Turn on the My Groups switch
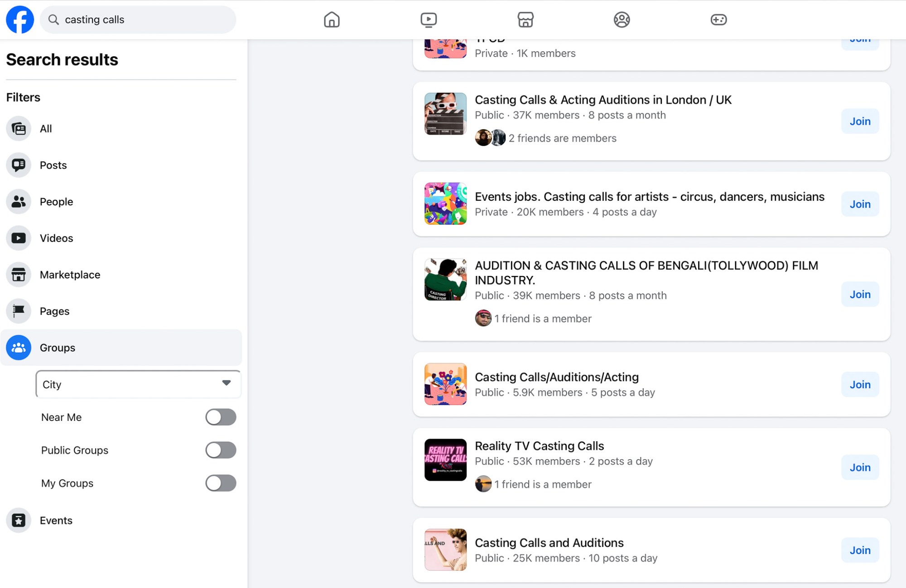The height and width of the screenshot is (588, 906). [x=221, y=483]
